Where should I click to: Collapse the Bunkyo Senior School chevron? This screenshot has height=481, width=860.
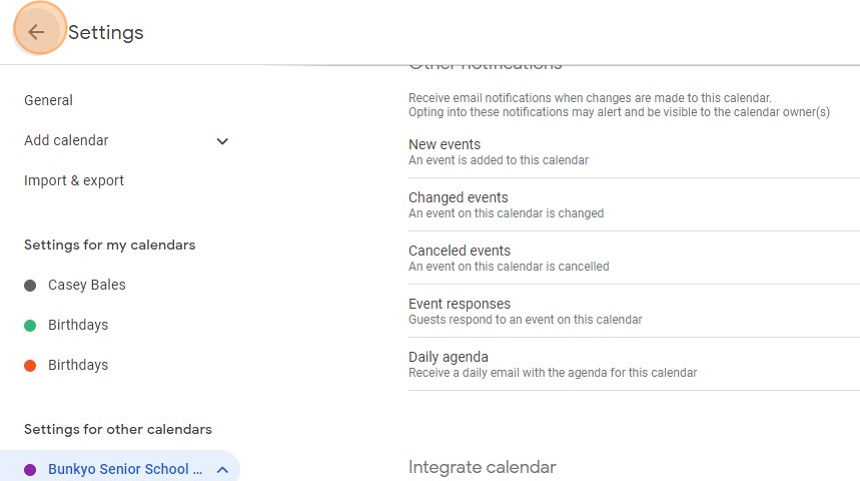[222, 469]
